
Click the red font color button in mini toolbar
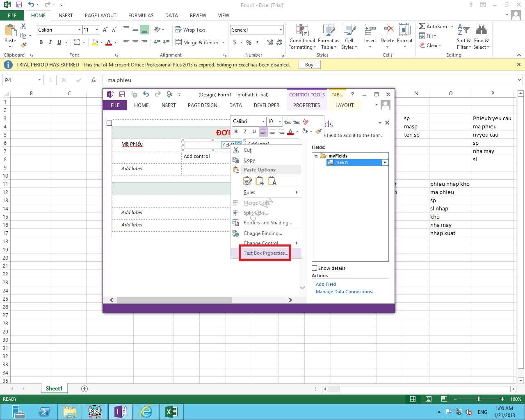[x=290, y=132]
